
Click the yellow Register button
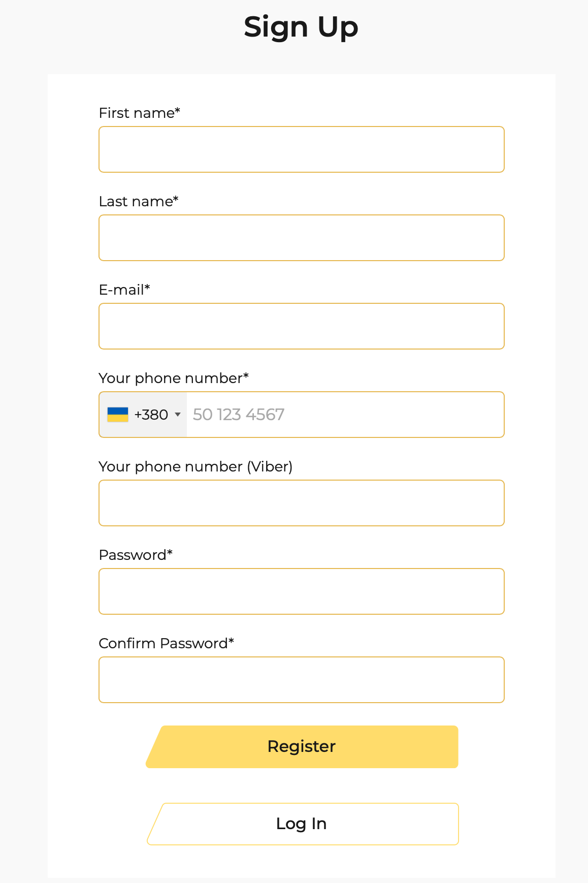pyautogui.click(x=302, y=746)
